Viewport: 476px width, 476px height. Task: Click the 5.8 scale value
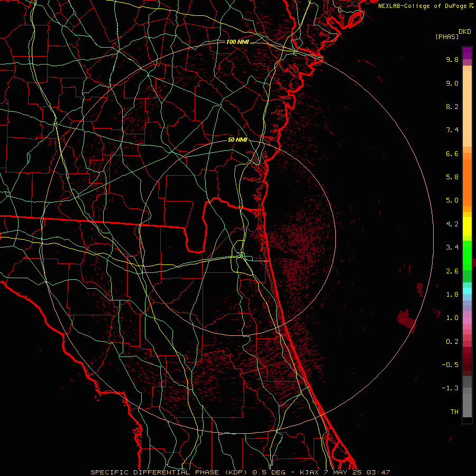pos(452,177)
